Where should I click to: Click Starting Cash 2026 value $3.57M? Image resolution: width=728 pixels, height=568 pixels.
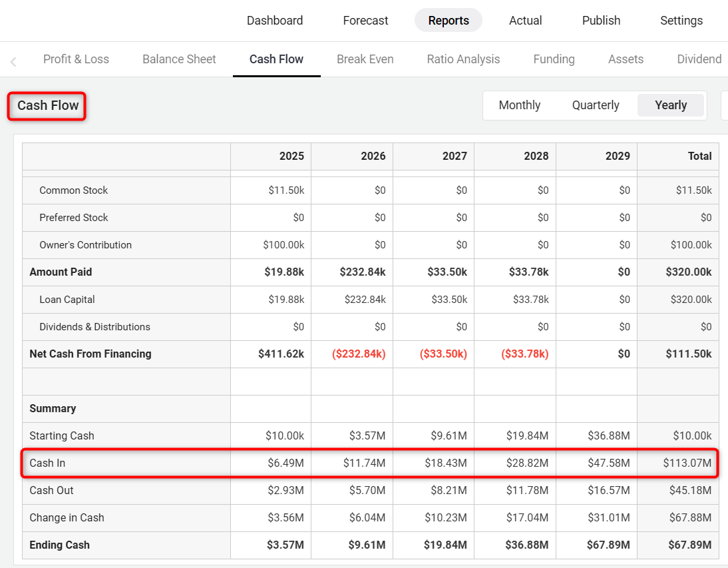[367, 435]
